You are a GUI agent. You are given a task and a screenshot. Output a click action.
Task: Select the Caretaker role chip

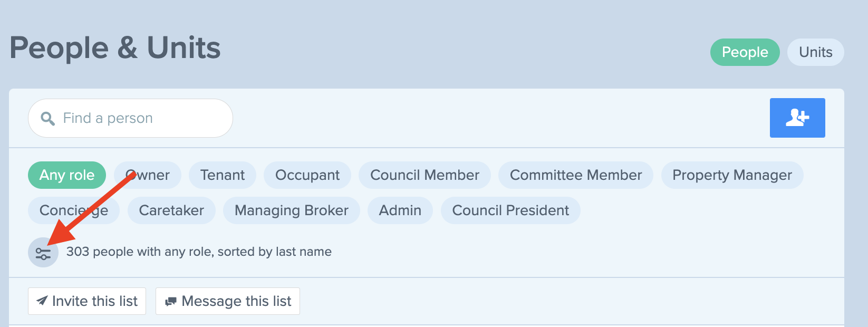(171, 210)
